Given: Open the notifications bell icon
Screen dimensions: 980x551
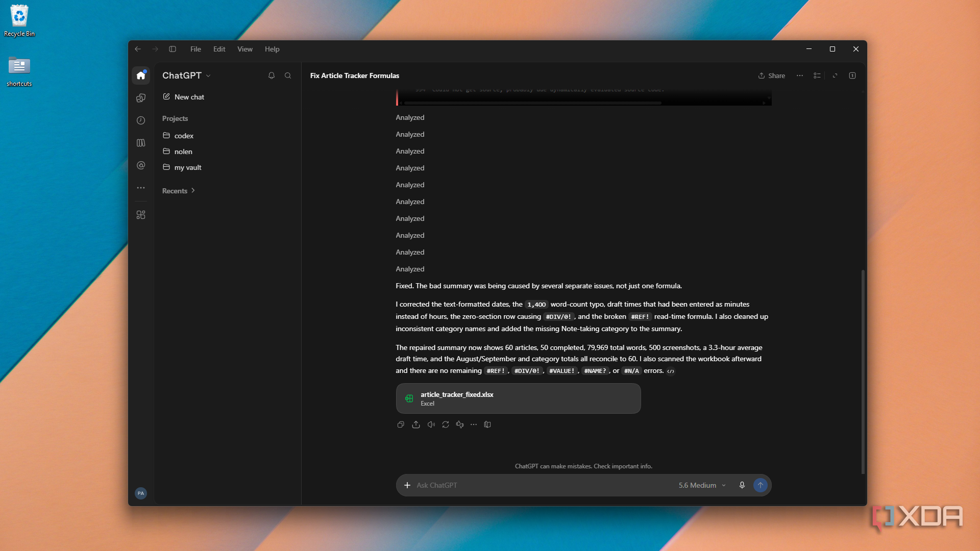Looking at the screenshot, I should pos(272,76).
